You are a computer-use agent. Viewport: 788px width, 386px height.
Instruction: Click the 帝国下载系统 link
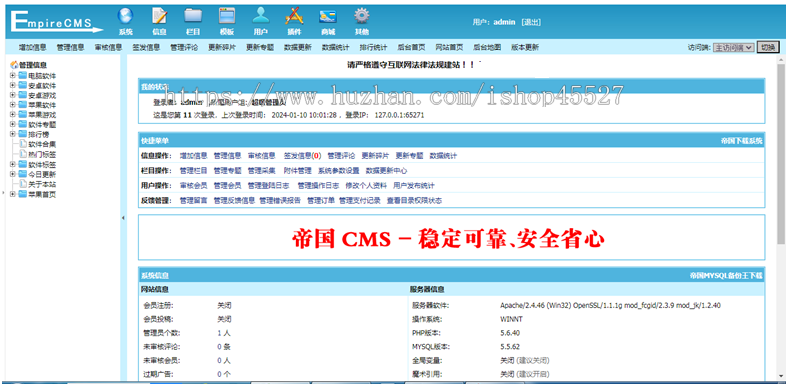tap(741, 141)
